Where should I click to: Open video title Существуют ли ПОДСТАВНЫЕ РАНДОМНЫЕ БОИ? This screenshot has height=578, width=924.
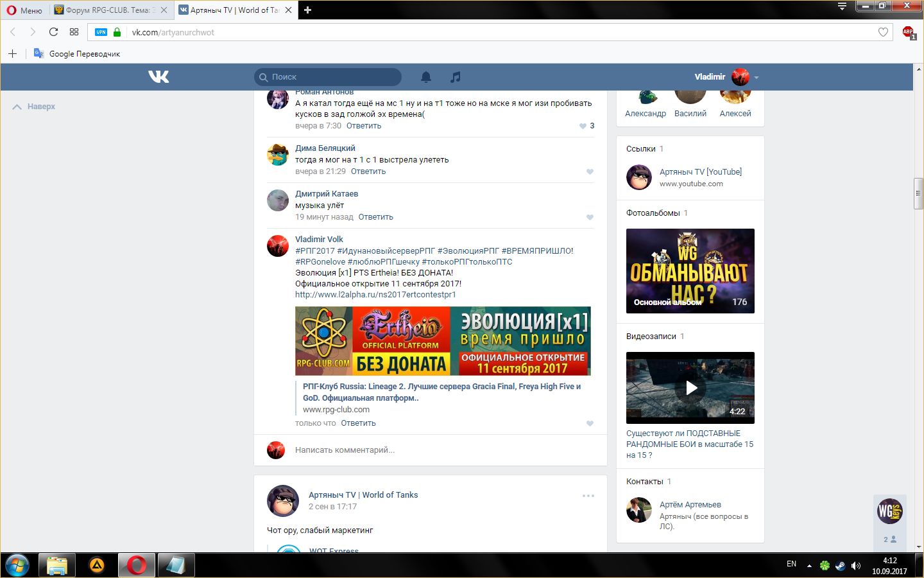690,444
